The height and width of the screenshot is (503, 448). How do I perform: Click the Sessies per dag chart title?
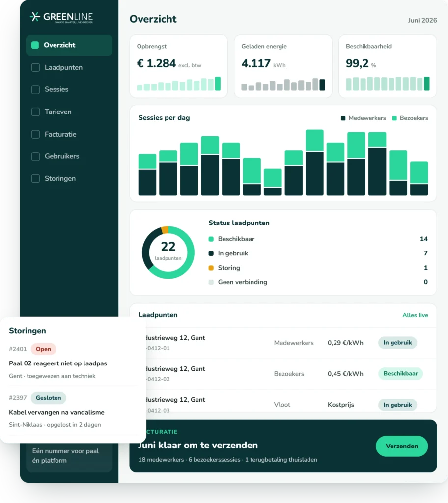coord(164,118)
